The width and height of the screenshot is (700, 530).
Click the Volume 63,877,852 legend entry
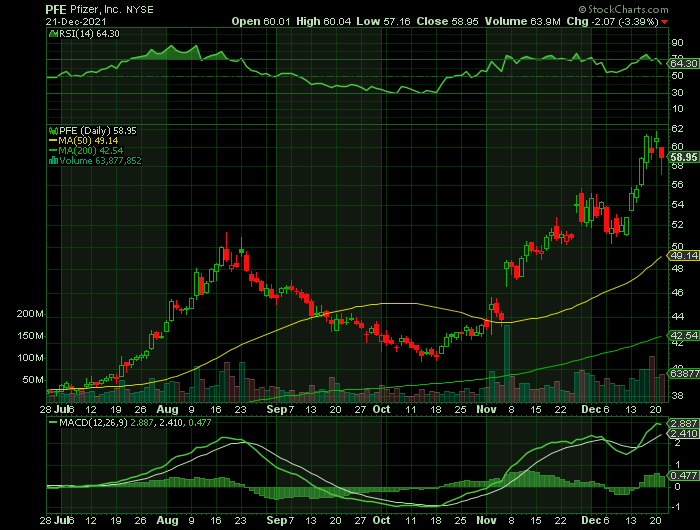(x=100, y=161)
